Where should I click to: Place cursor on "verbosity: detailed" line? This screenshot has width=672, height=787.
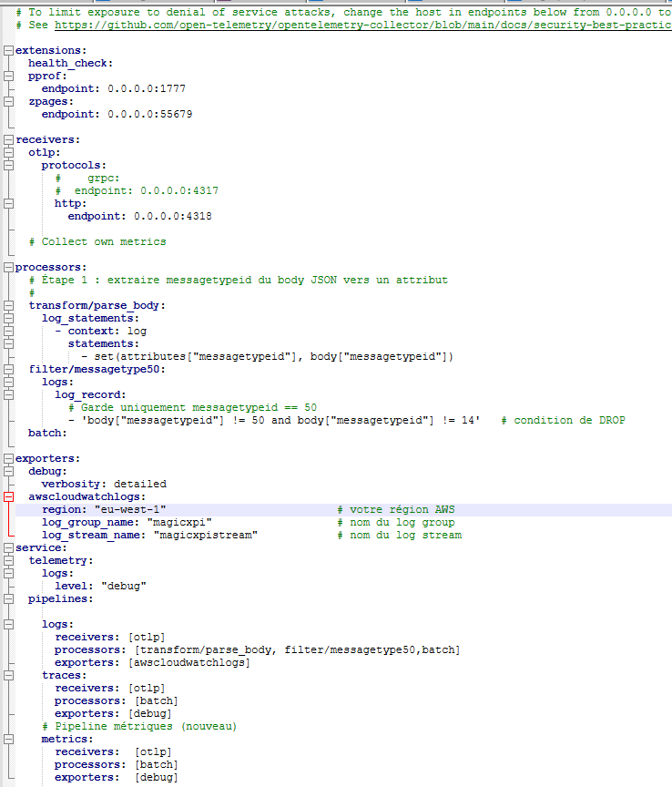tap(103, 484)
